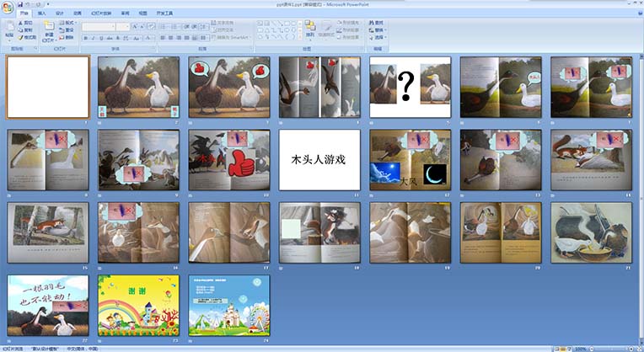Open the Customize Quick Access Toolbar dropdown

tap(48, 4)
